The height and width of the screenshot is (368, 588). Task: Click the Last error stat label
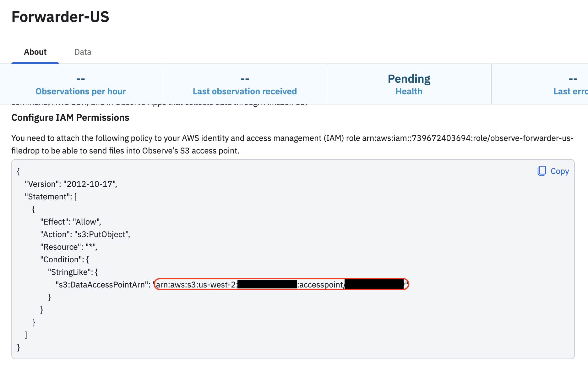click(x=570, y=91)
